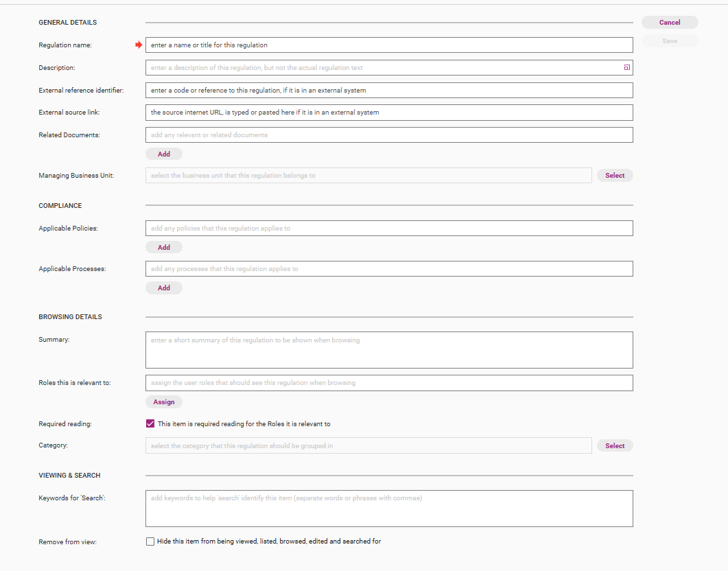Viewport: 728px width, 571px height.
Task: Uncheck the Required reading checkbox
Action: [150, 424]
